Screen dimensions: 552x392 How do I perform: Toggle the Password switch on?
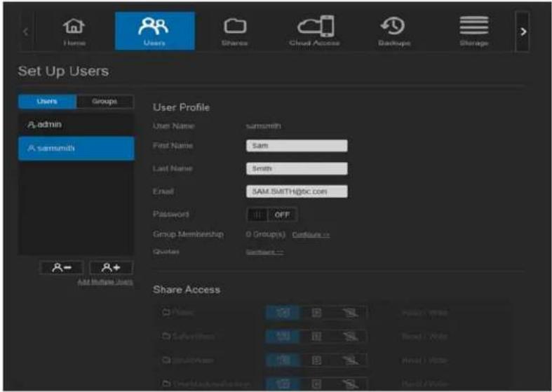coord(271,215)
